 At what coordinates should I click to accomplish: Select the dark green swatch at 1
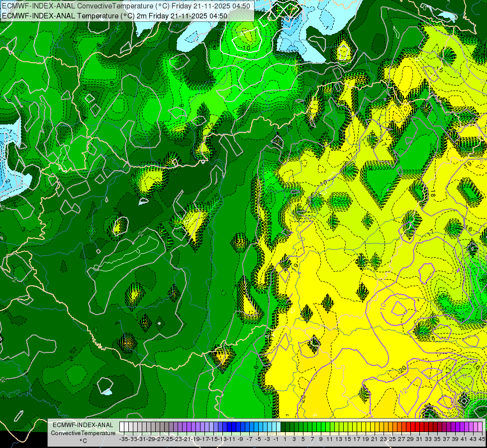[283, 427]
